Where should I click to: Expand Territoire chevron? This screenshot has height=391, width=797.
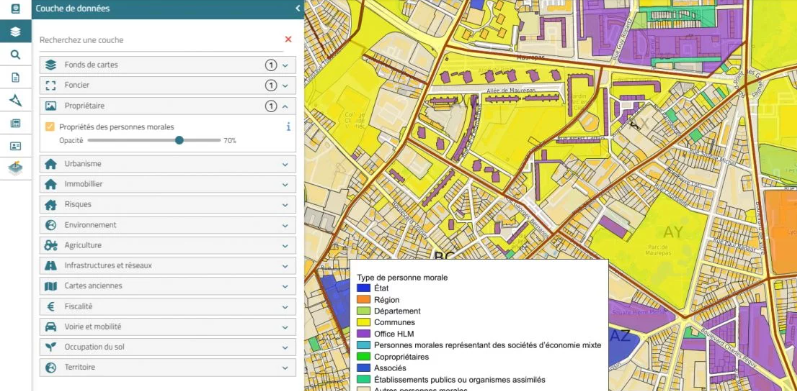pos(285,367)
